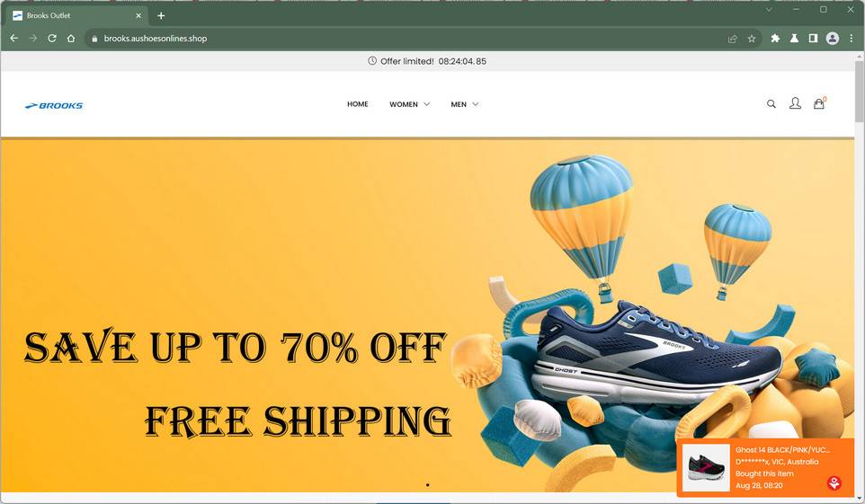Open the browser Extensions puzzle icon
The image size is (865, 504).
(x=775, y=38)
